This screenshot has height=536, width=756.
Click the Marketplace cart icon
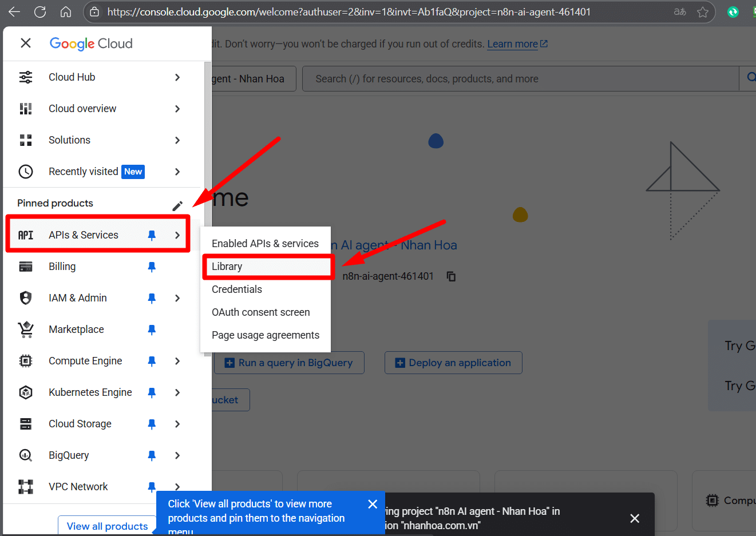coord(26,329)
